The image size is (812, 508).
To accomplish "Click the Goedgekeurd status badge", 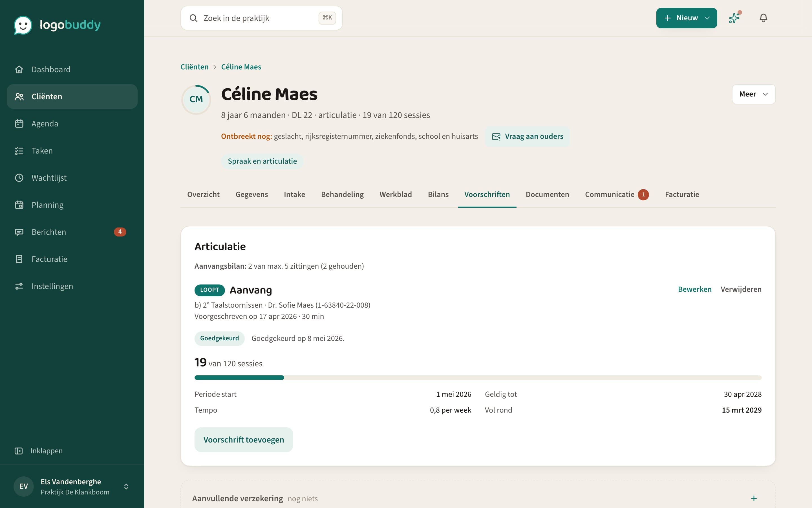I will click(219, 338).
